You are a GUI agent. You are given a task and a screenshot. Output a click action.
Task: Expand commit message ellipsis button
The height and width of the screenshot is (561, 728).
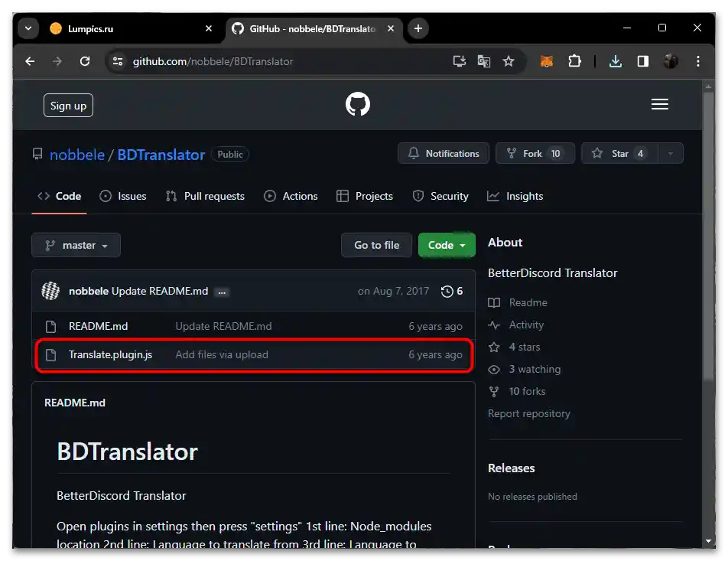(222, 292)
